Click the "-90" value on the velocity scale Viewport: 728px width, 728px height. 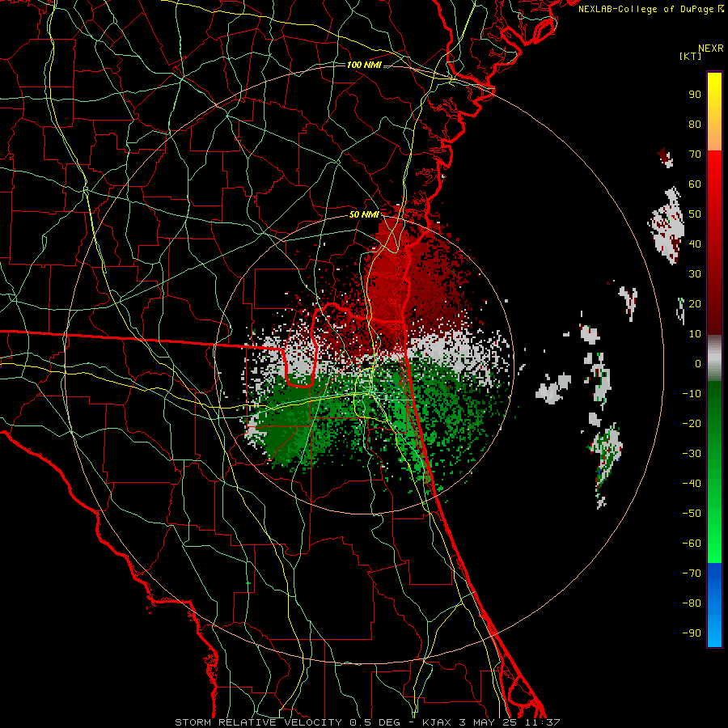[692, 633]
